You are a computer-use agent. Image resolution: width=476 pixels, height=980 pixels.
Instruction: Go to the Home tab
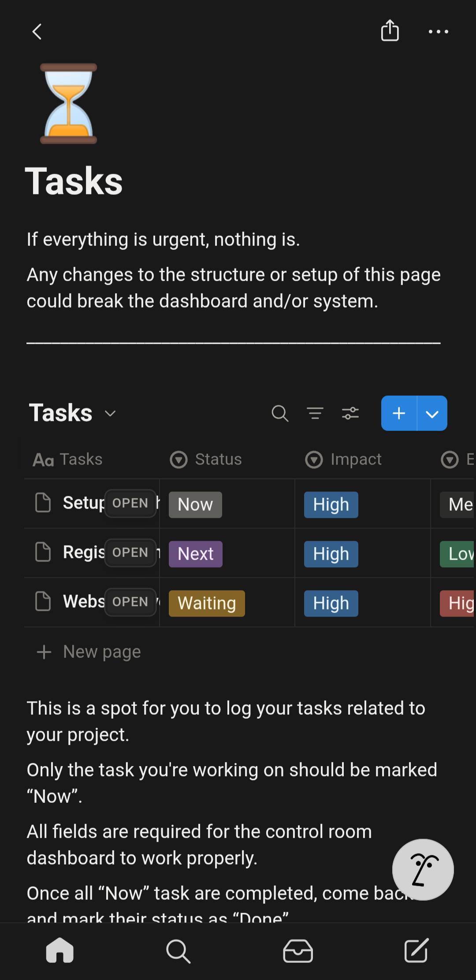tap(59, 950)
